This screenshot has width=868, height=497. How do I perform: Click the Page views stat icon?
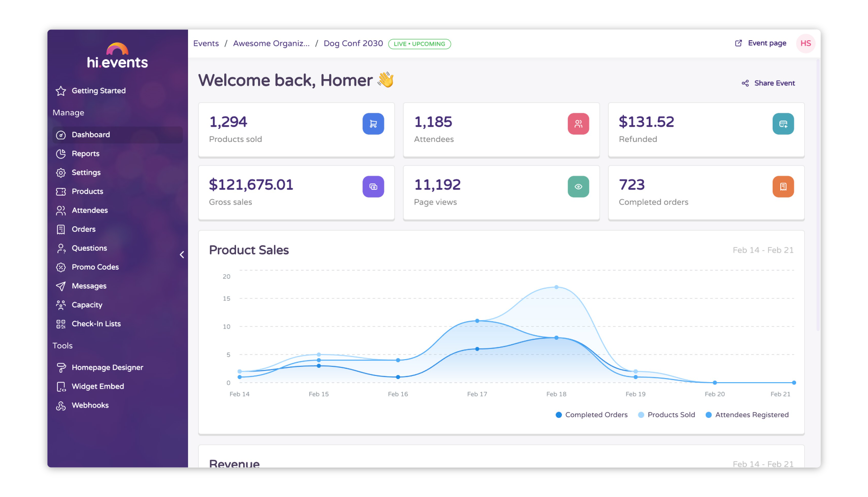577,187
